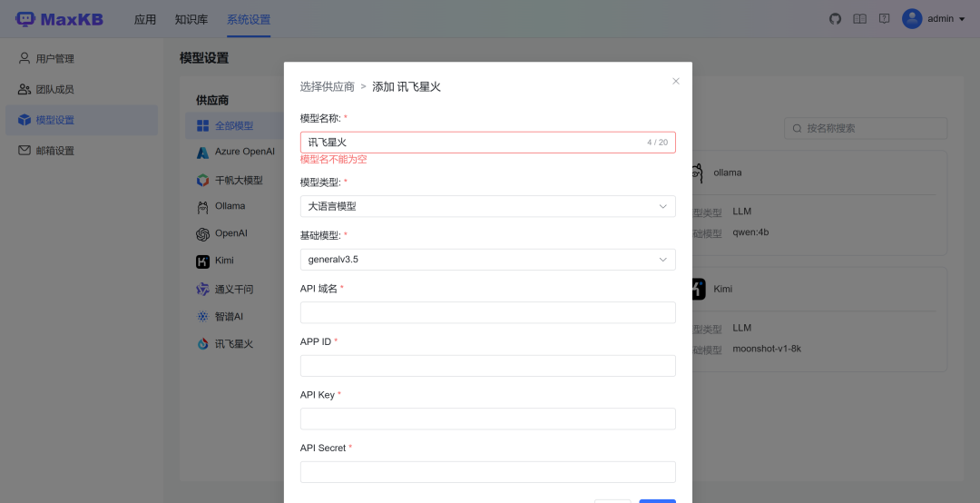Viewport: 980px width, 503px height.
Task: Click the 智谱AI provider icon
Action: (x=202, y=317)
